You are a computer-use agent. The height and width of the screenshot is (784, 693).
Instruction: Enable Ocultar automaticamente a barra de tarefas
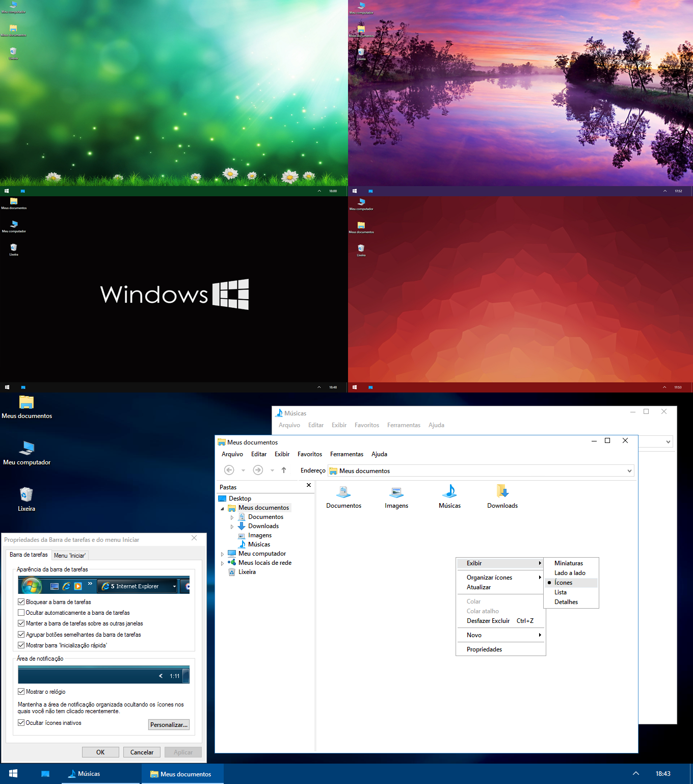[21, 613]
